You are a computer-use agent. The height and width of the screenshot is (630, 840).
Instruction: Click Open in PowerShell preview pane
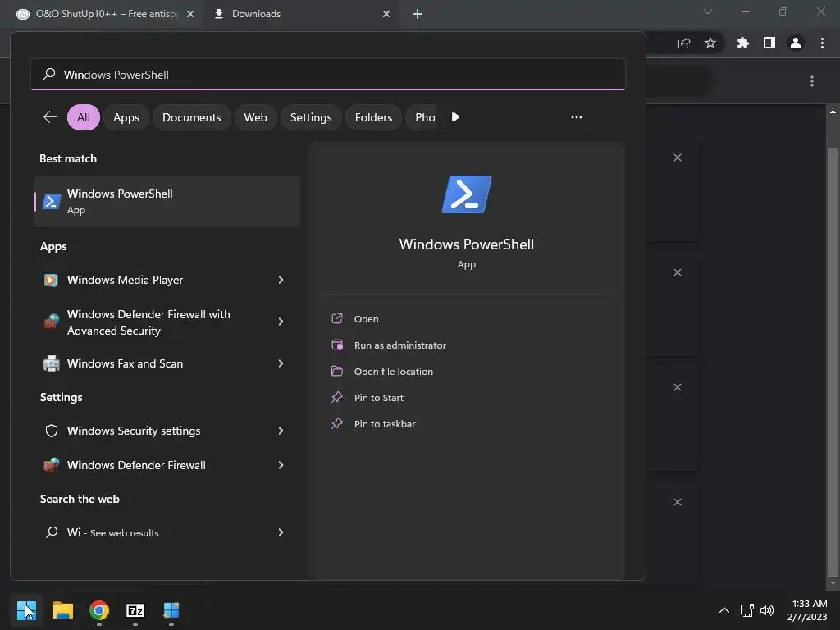(366, 319)
